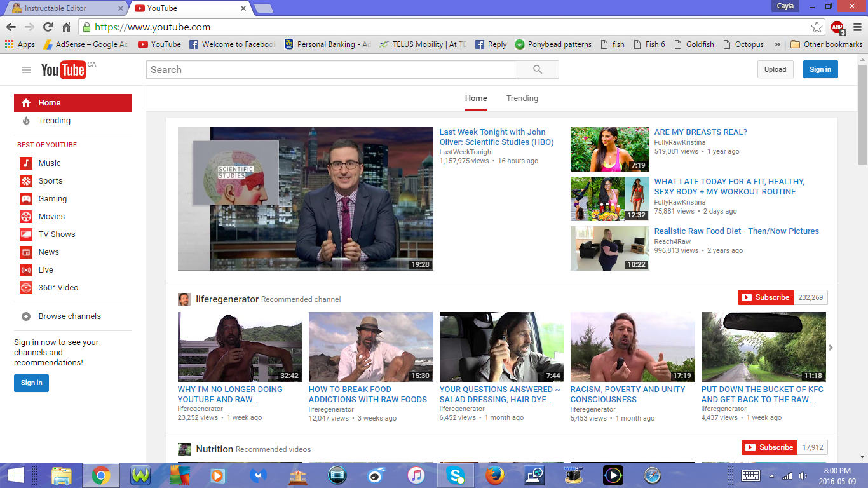Open Firefox from the taskbar
The width and height of the screenshot is (868, 488).
(x=494, y=475)
